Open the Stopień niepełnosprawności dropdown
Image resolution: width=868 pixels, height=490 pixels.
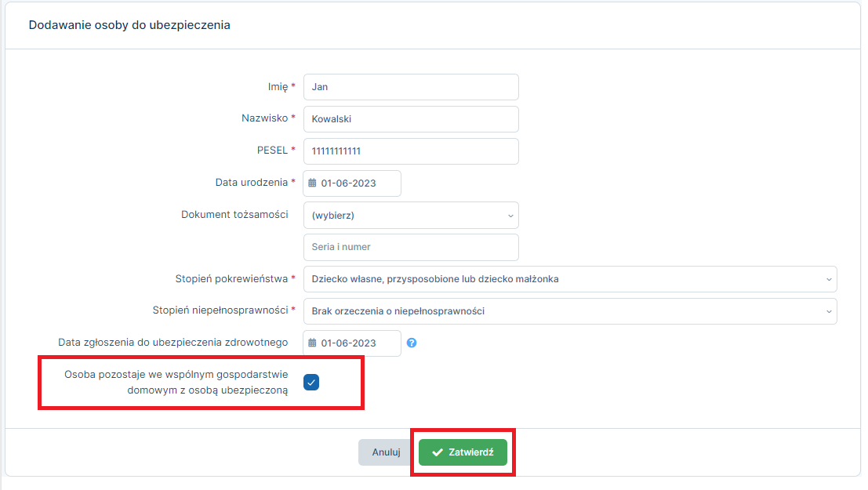coord(569,311)
